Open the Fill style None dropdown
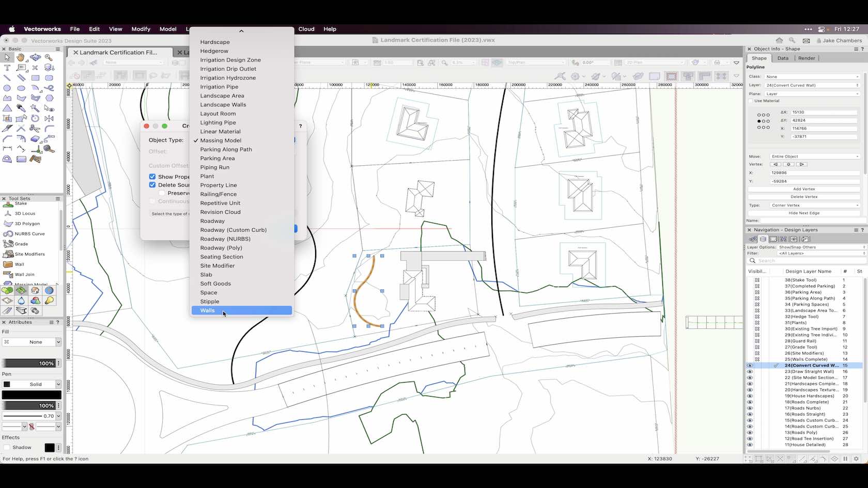The image size is (868, 488). coord(32,342)
